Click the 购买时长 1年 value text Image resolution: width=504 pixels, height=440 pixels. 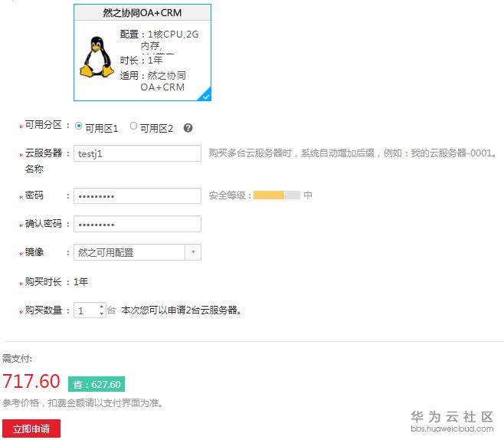pyautogui.click(x=80, y=282)
